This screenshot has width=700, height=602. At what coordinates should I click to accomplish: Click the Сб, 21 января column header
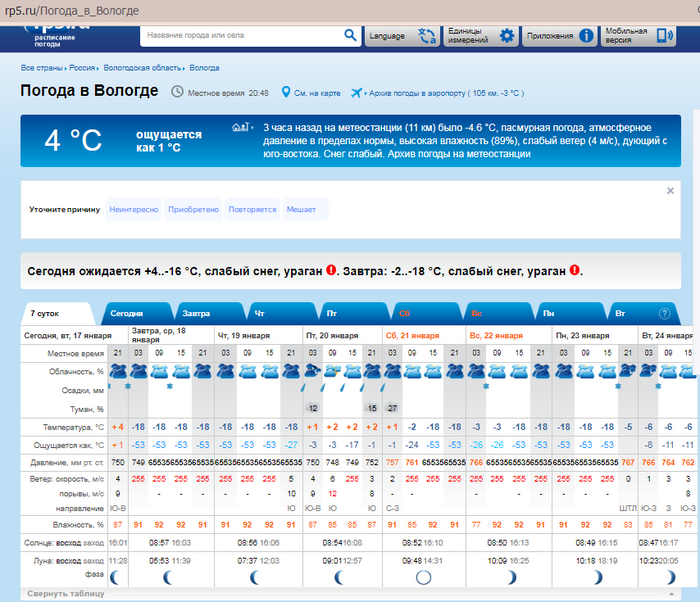[x=412, y=336]
